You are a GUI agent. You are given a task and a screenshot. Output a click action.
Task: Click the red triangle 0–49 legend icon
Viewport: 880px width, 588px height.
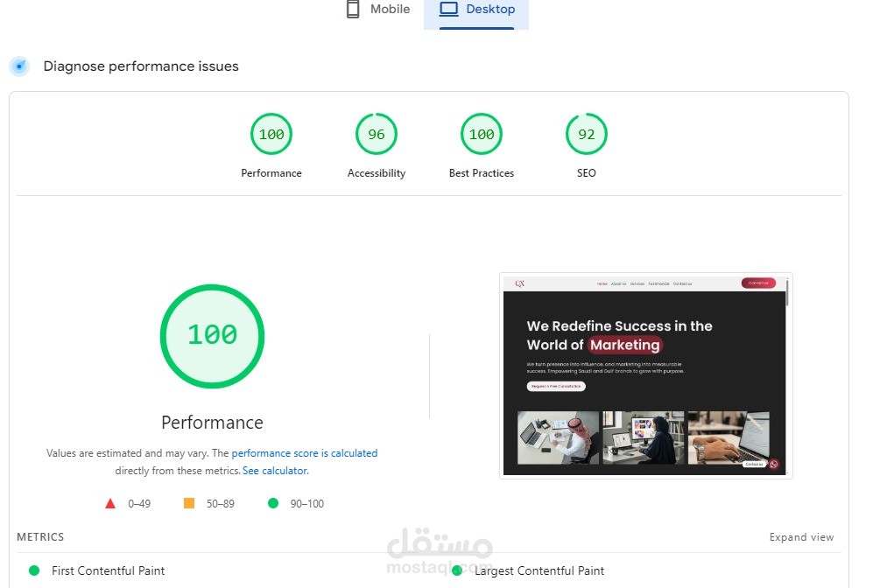(110, 503)
